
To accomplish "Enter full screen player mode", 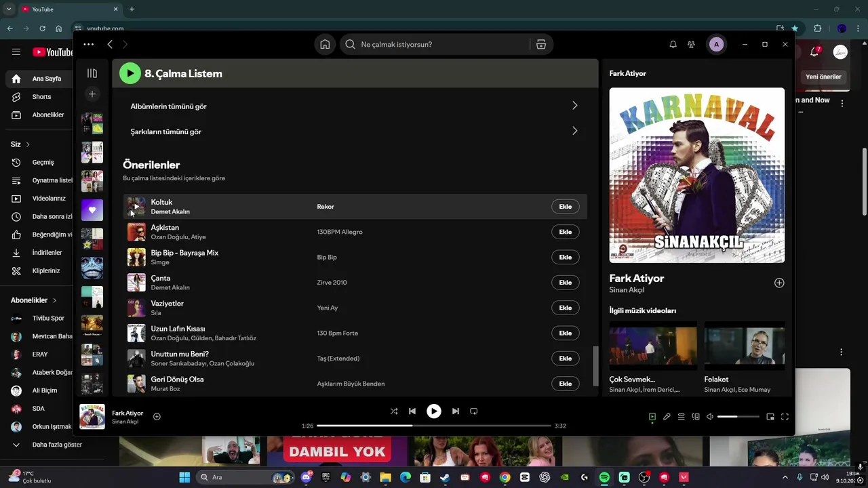I will 785,417.
